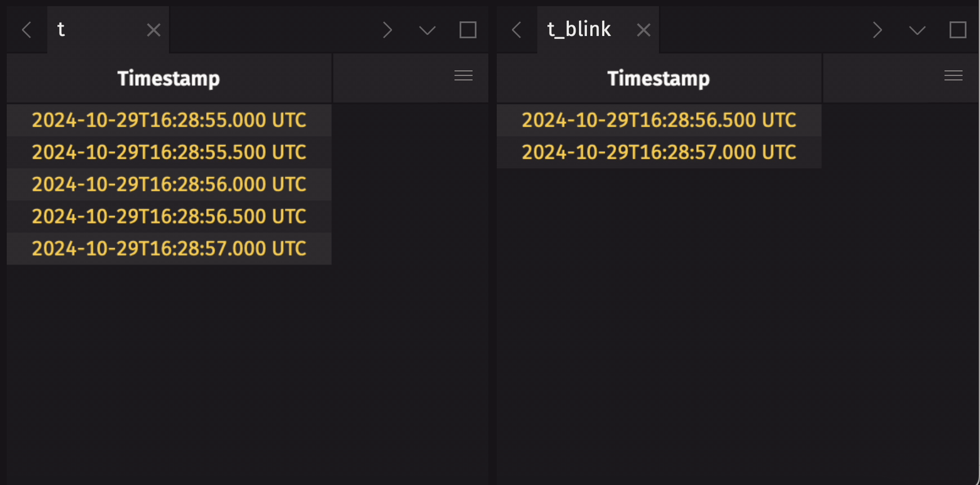The height and width of the screenshot is (485, 980).
Task: Click the left tab navigation arrow on t panel
Action: tap(26, 30)
